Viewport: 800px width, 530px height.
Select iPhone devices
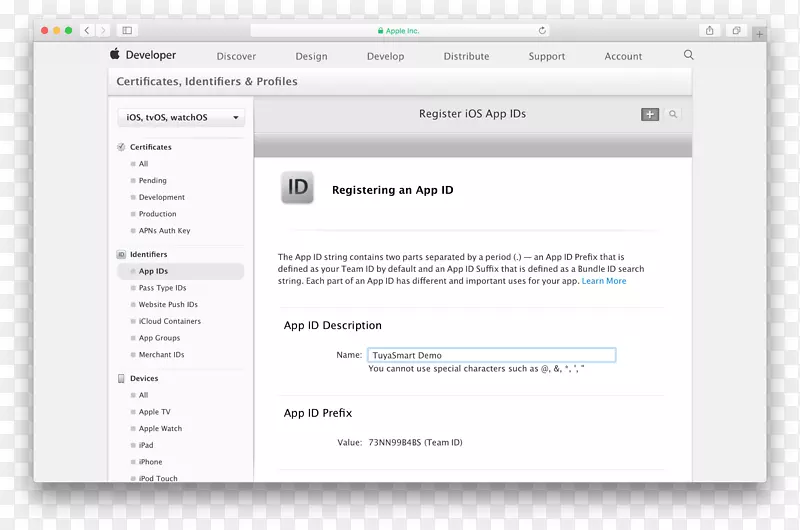[151, 462]
